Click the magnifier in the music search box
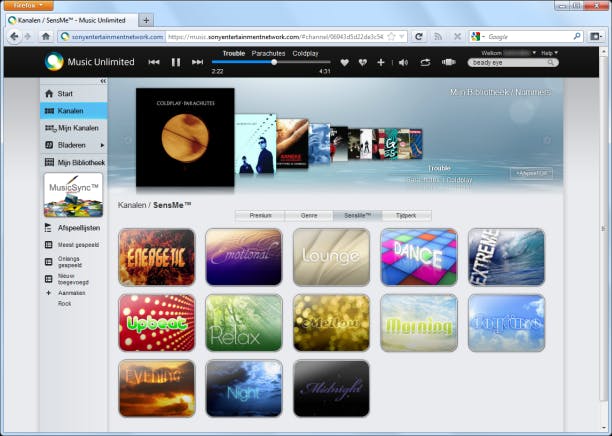This screenshot has height=436, width=612. point(551,62)
